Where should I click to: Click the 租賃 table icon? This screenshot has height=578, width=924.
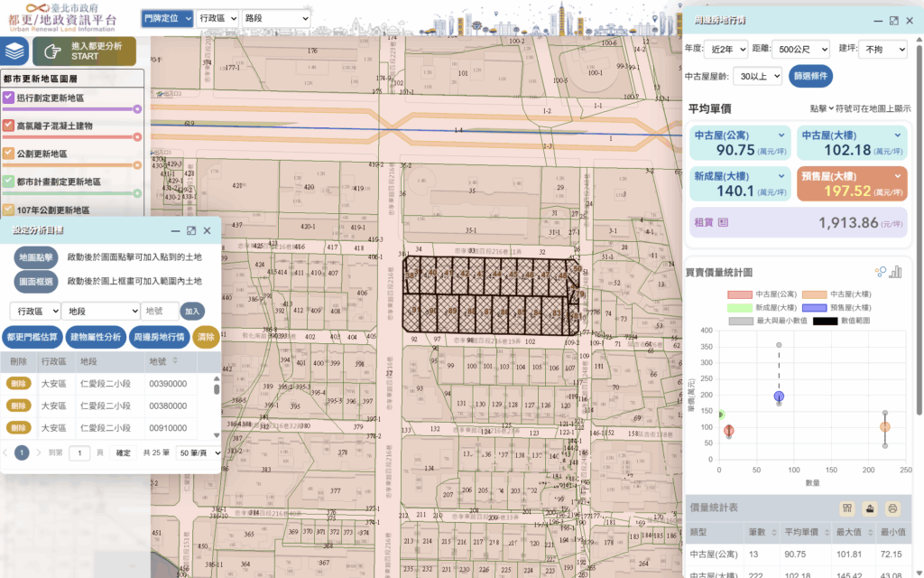(x=723, y=222)
